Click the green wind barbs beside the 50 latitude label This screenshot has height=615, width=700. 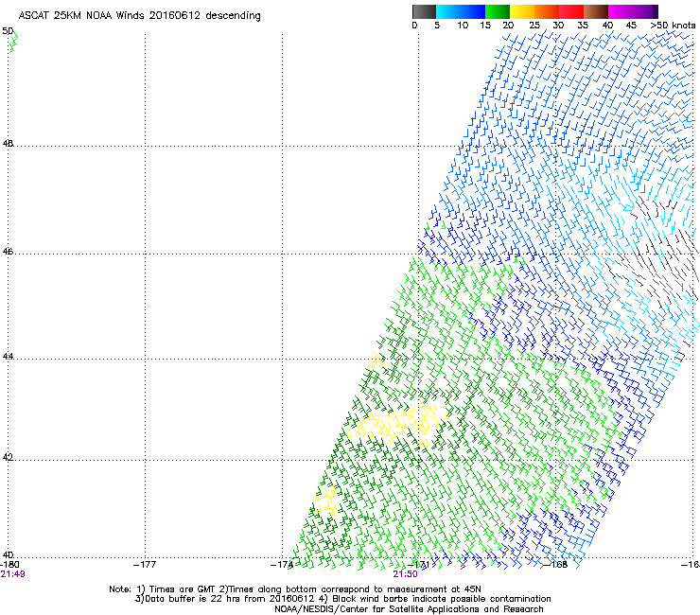(x=13, y=42)
